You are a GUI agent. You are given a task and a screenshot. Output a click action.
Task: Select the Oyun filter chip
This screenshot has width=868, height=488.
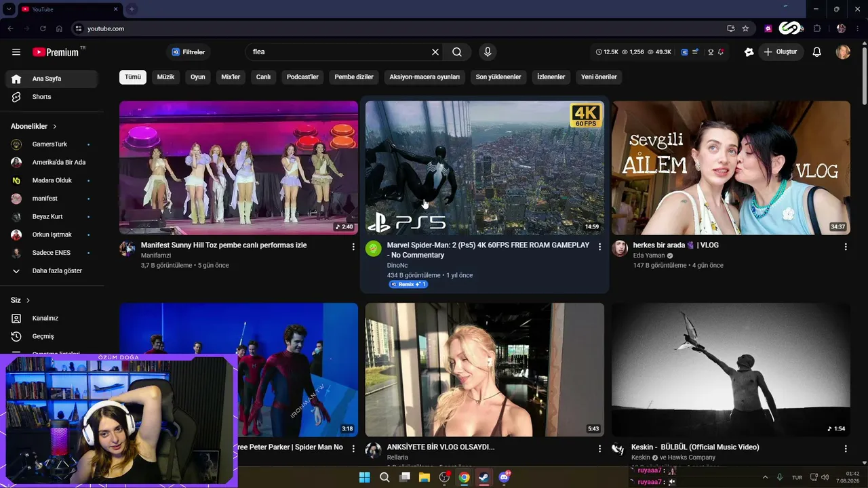click(x=198, y=77)
